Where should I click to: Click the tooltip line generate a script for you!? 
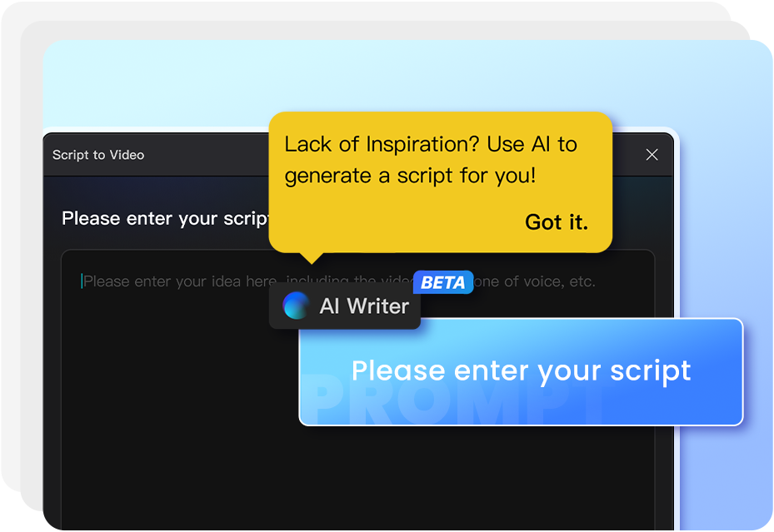410,176
